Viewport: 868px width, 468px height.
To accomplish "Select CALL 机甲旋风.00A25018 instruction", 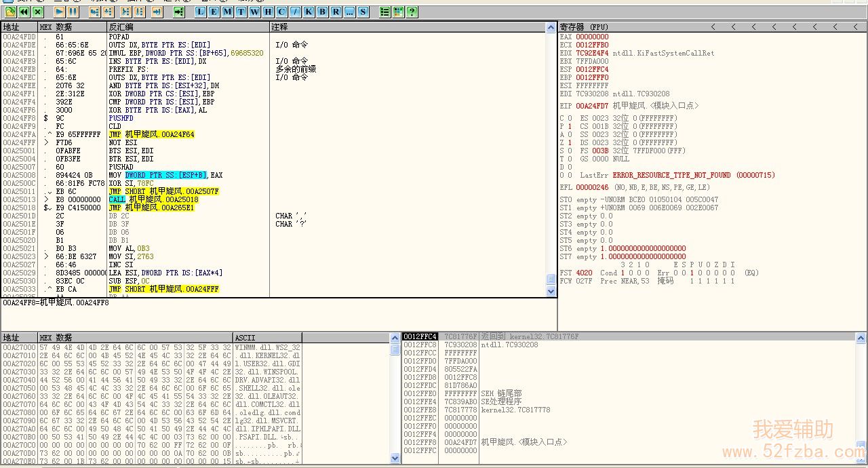I will (153, 199).
